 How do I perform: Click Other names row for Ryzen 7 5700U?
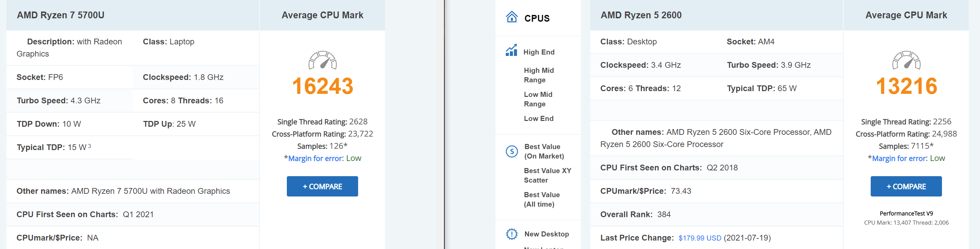click(x=133, y=191)
